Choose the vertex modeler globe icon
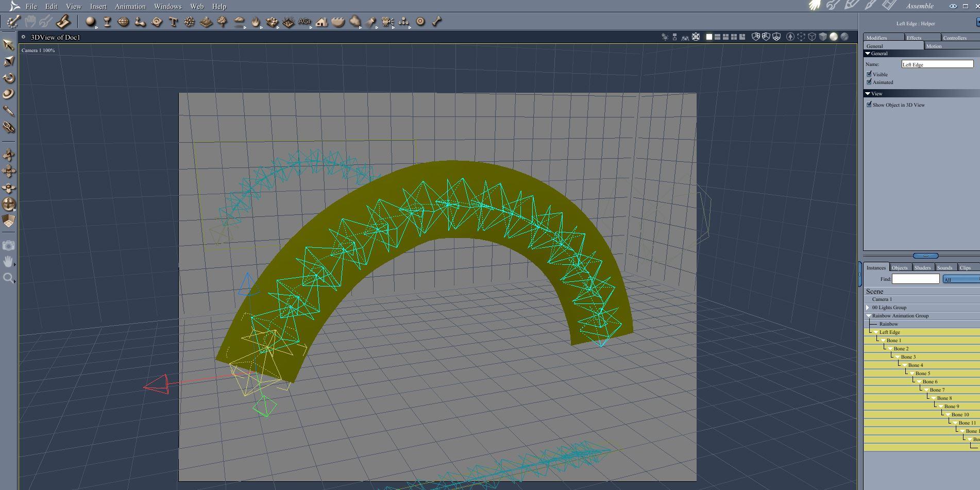980x490 pixels. (124, 22)
